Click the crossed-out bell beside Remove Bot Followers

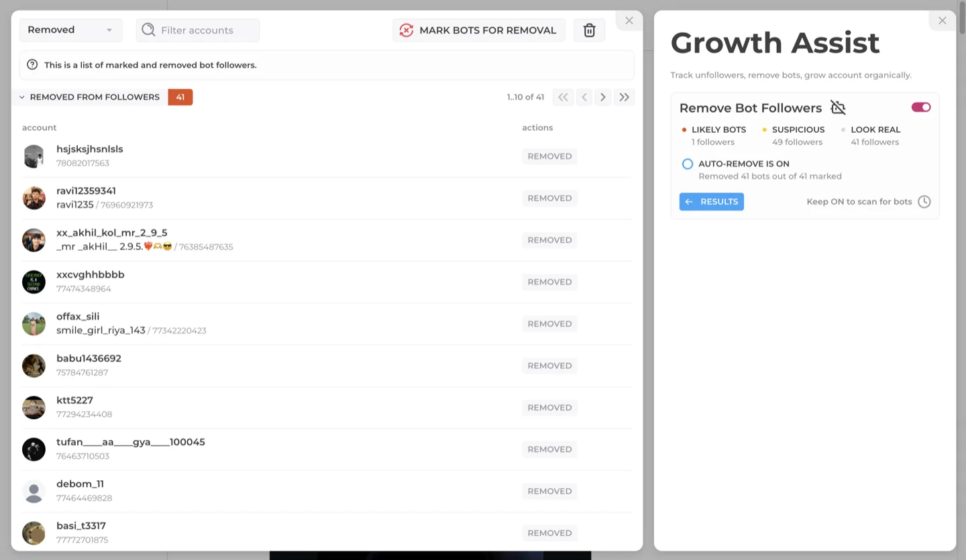[x=838, y=107]
